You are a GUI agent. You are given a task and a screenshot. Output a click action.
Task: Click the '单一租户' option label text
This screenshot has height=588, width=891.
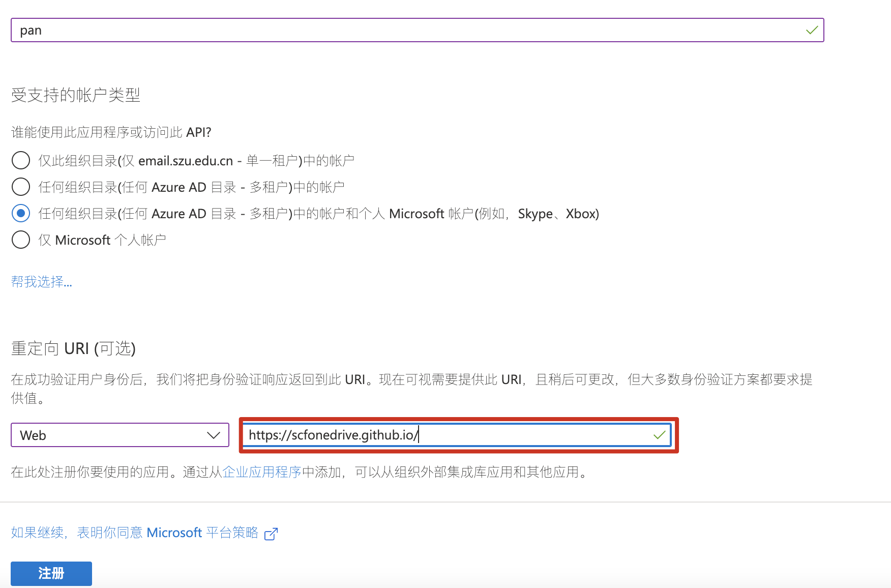pyautogui.click(x=196, y=161)
